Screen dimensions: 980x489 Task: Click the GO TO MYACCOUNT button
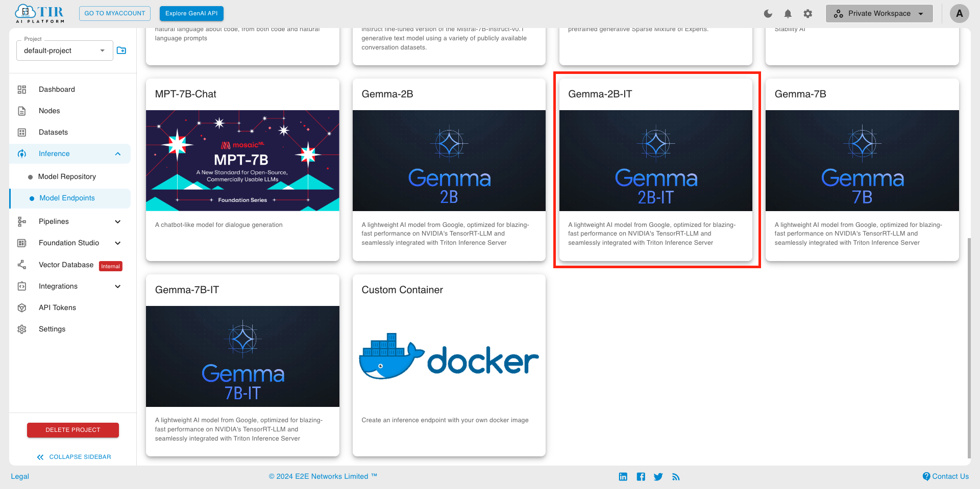(x=115, y=13)
